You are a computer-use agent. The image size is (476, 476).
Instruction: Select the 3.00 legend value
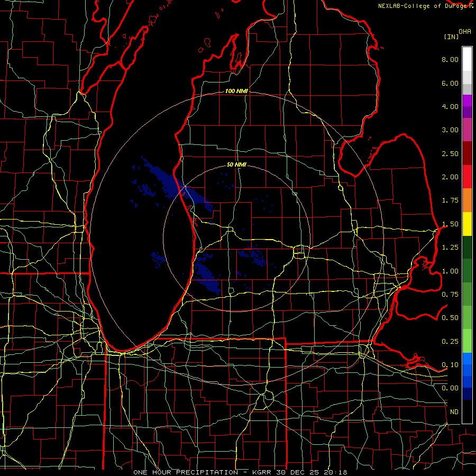450,130
